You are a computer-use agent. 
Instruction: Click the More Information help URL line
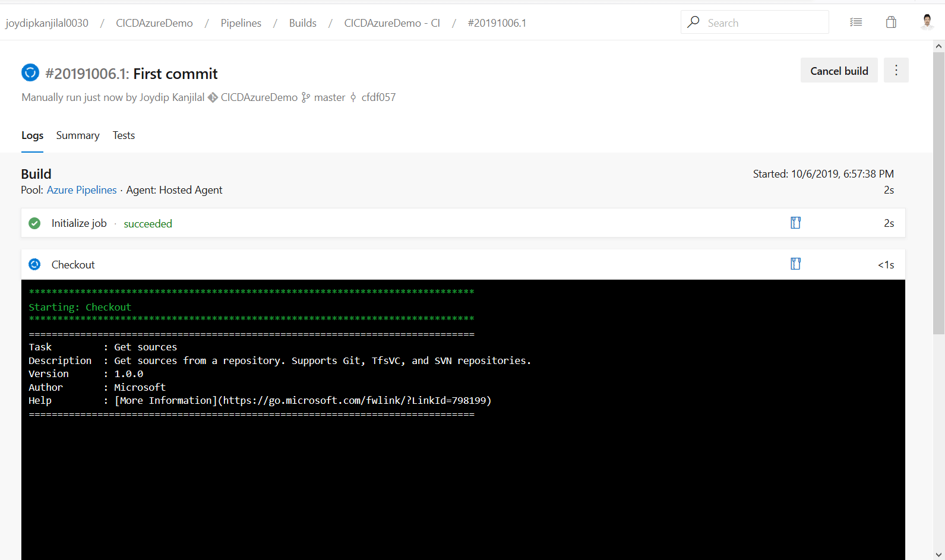pyautogui.click(x=260, y=400)
